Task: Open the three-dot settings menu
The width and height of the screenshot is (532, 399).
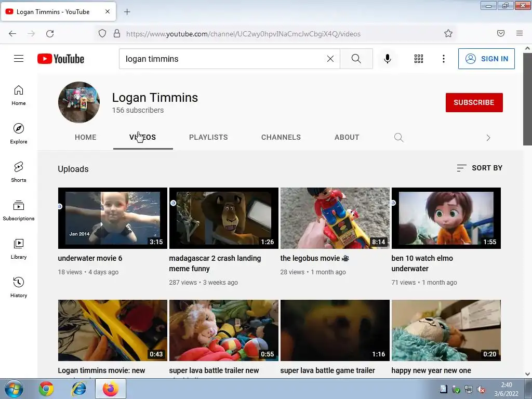Action: click(x=444, y=59)
